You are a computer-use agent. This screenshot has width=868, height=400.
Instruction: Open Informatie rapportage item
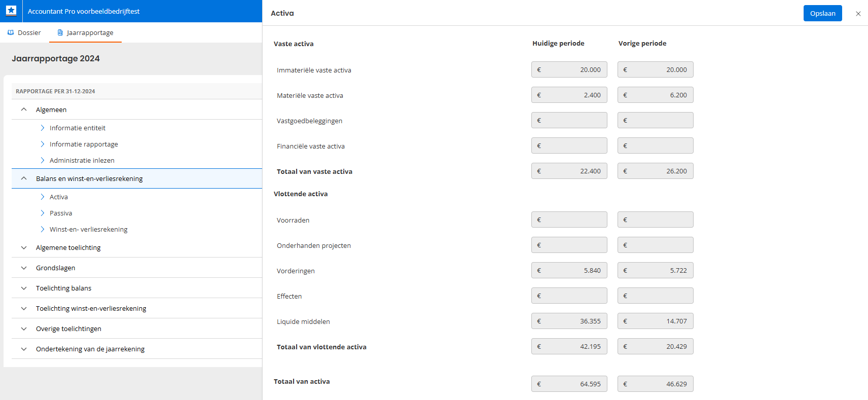pyautogui.click(x=84, y=144)
